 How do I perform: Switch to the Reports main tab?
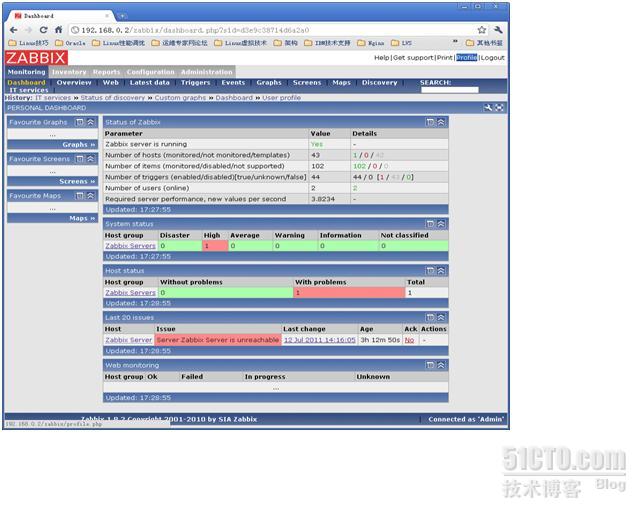tap(107, 72)
